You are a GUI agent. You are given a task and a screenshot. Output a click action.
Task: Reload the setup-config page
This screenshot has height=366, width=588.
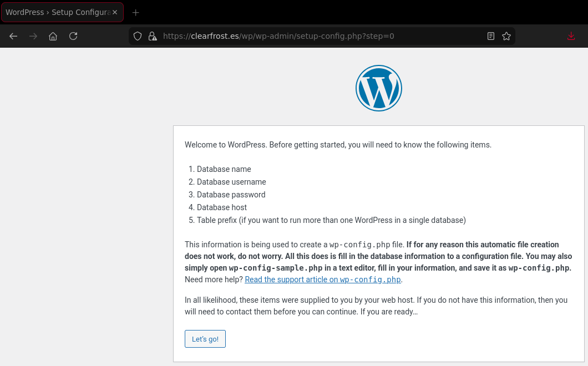click(x=73, y=36)
